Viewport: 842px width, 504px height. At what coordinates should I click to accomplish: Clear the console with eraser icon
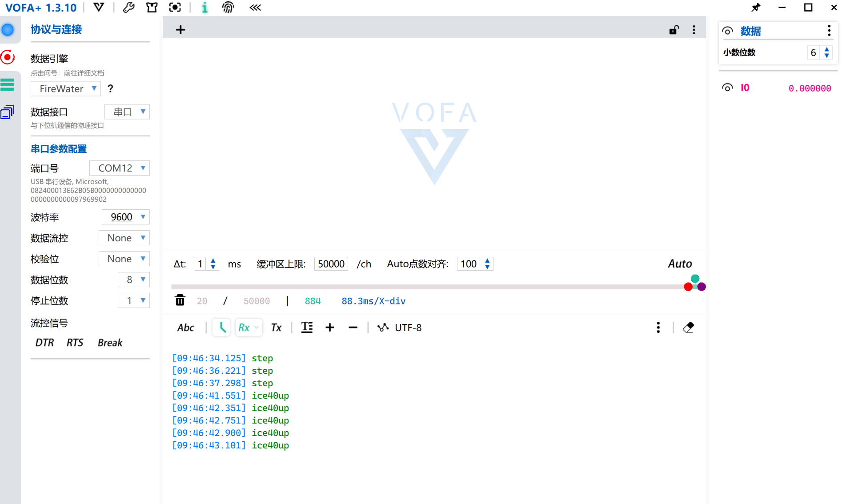[x=688, y=328]
